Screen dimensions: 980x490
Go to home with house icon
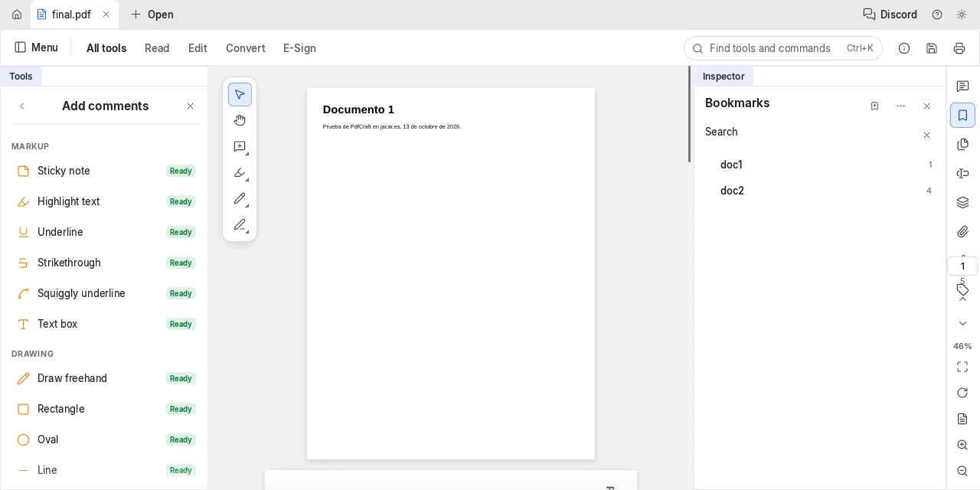pos(17,15)
